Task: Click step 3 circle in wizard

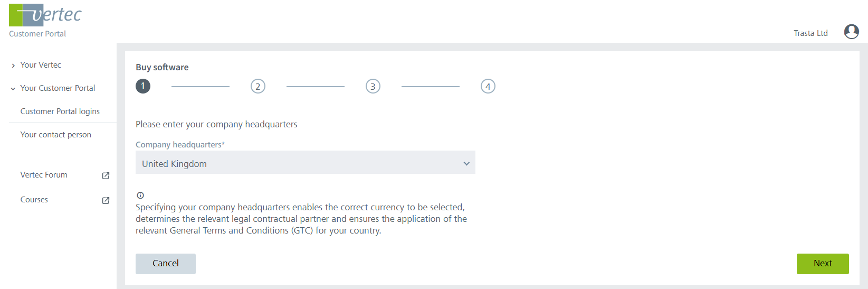Action: [x=373, y=86]
